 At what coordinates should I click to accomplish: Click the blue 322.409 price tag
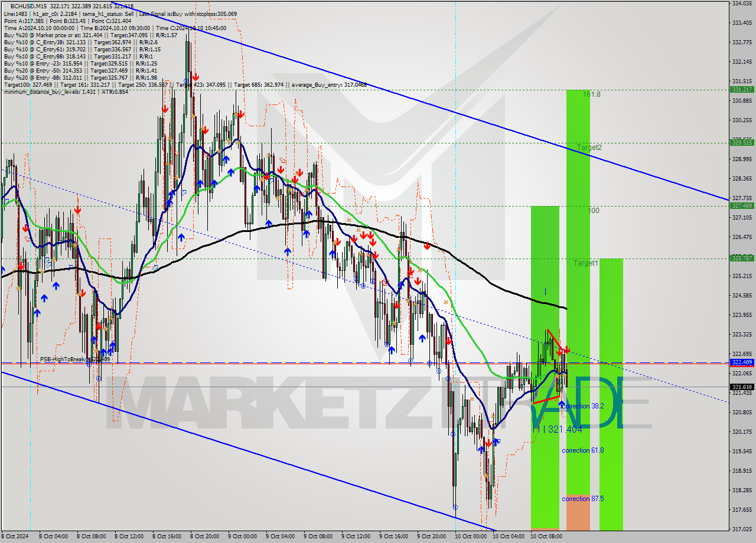[x=742, y=362]
